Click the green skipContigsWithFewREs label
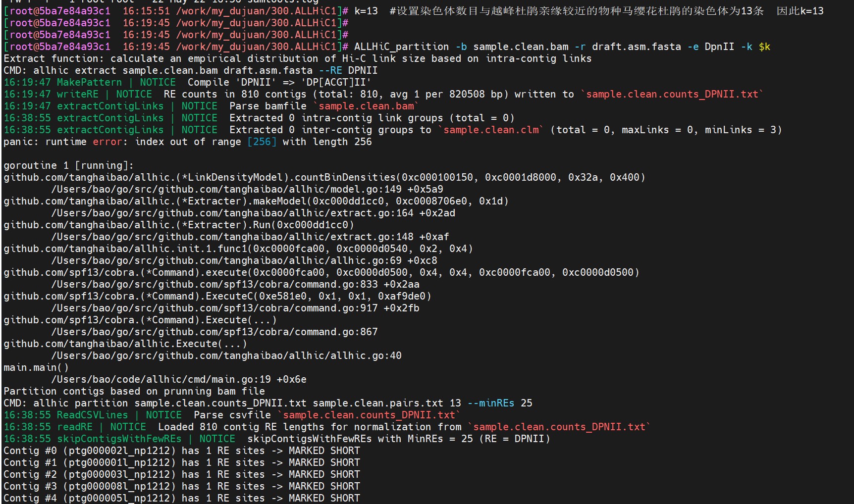This screenshot has height=504, width=854. click(x=119, y=439)
